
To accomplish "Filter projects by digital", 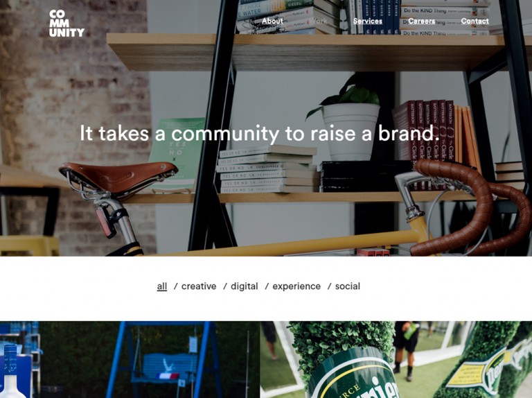I will click(x=245, y=286).
